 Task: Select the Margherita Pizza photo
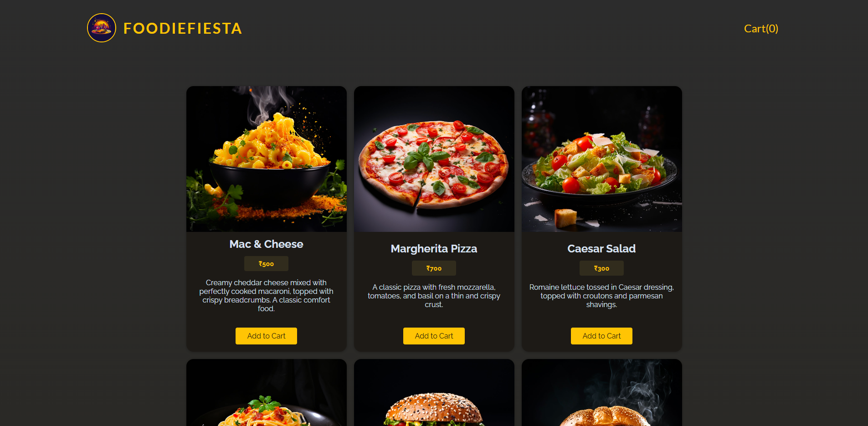(434, 159)
